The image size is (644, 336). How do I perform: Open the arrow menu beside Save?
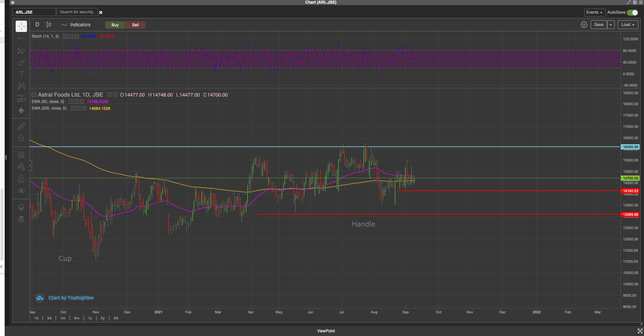tap(611, 25)
